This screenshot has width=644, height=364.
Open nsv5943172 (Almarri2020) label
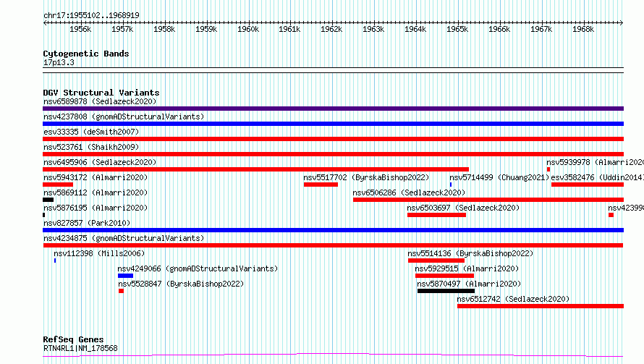96,177
